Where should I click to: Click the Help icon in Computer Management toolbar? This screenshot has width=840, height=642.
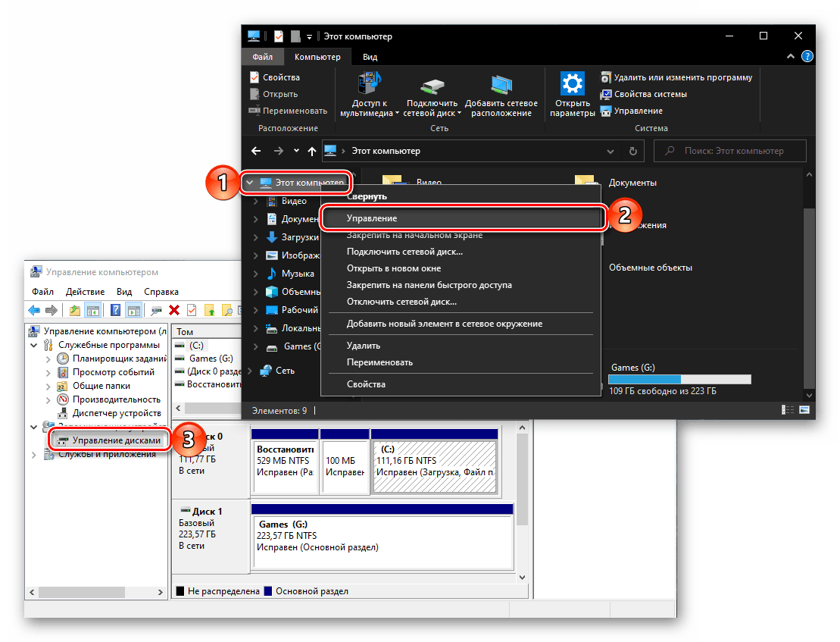[116, 310]
